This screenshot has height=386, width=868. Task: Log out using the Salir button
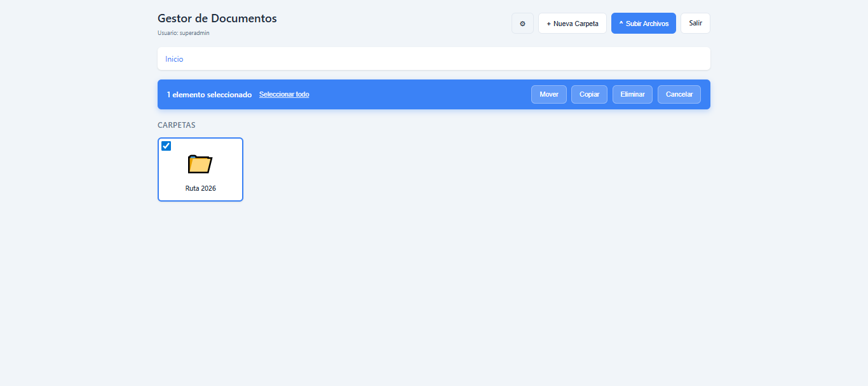(695, 24)
